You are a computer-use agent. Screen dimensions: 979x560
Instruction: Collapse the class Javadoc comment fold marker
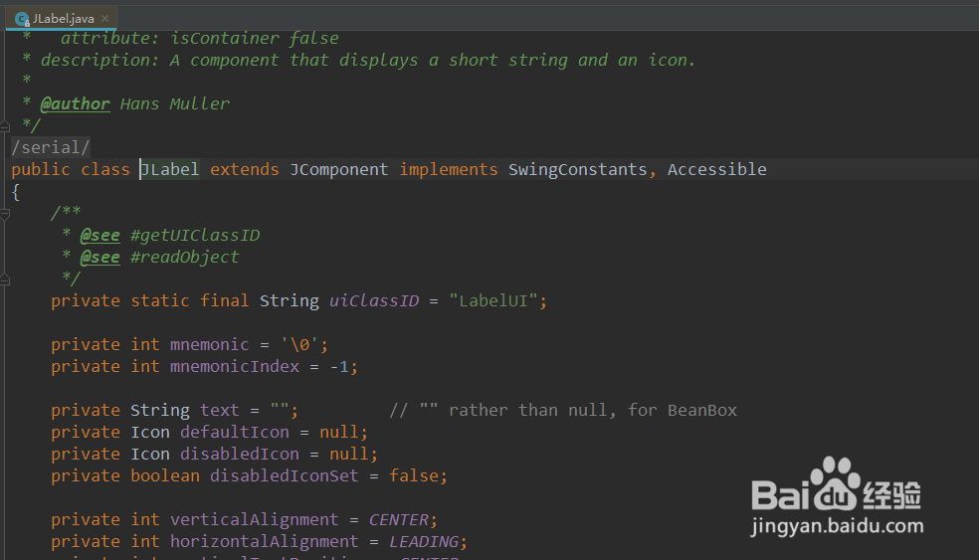click(5, 126)
